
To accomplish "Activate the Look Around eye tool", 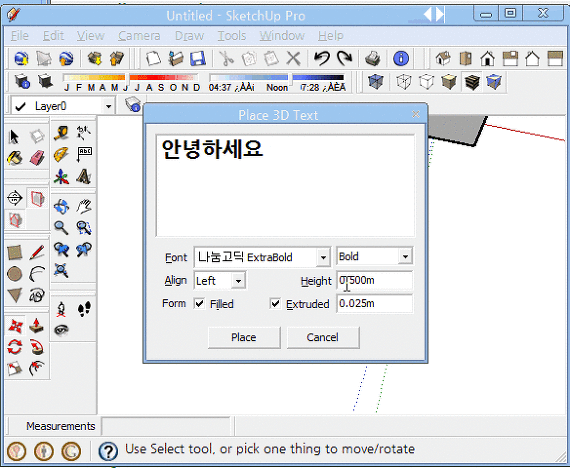I will (61, 331).
